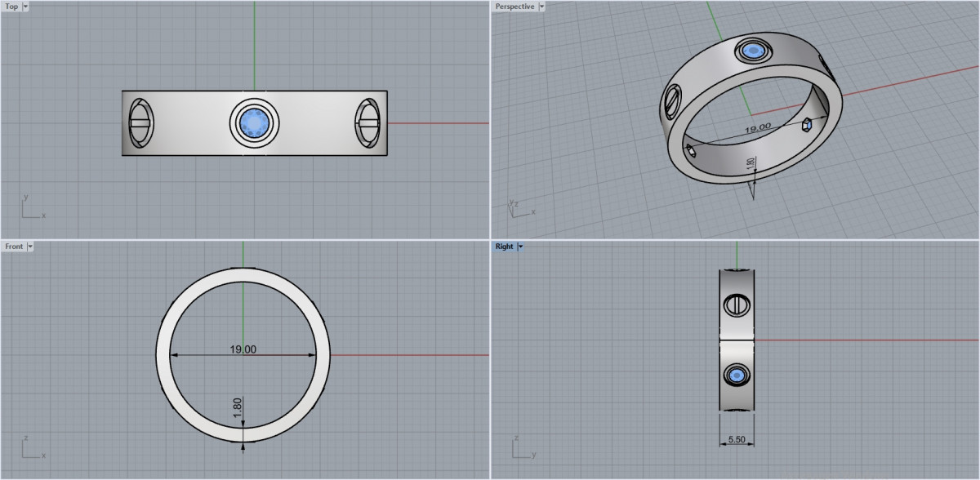Activate the Perspective viewport title
The image size is (980, 480).
514,7
